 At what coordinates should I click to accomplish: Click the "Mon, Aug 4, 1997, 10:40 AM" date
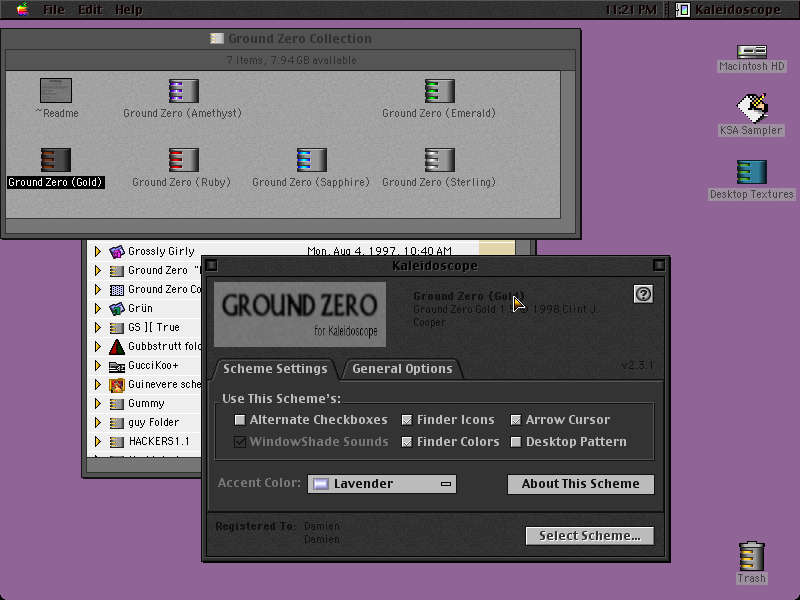pos(379,251)
